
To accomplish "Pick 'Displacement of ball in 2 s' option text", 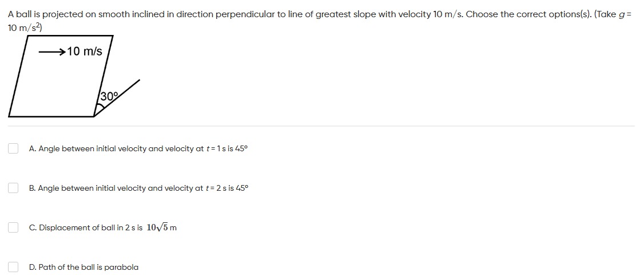I will pyautogui.click(x=86, y=227).
